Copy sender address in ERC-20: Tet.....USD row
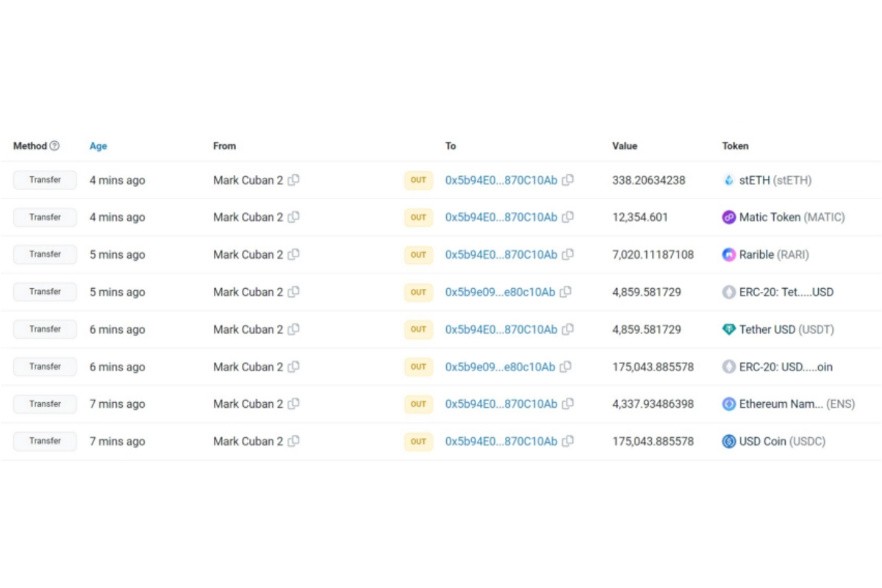The width and height of the screenshot is (882, 588). click(293, 292)
